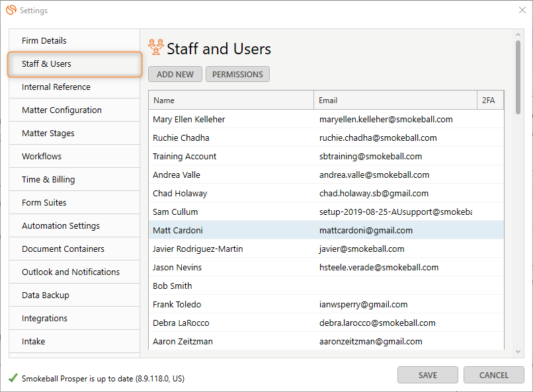
Task: Open Automation Settings
Action: (x=75, y=225)
